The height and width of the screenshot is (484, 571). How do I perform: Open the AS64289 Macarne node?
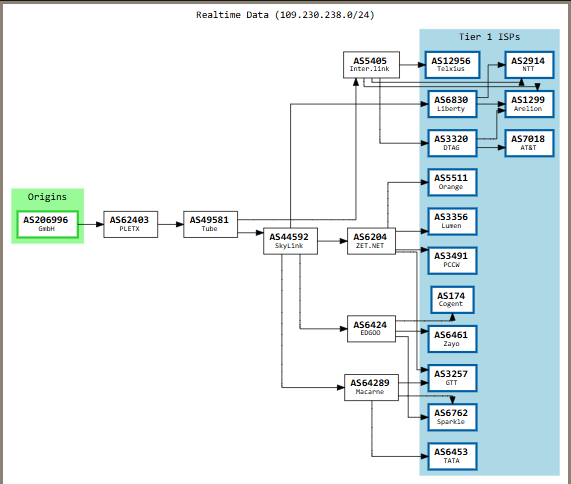coord(371,387)
